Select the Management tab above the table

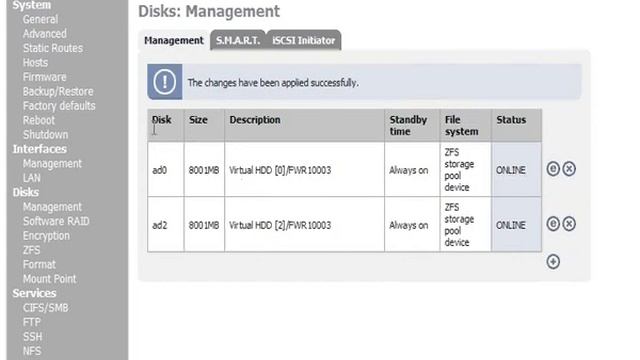pyautogui.click(x=174, y=40)
